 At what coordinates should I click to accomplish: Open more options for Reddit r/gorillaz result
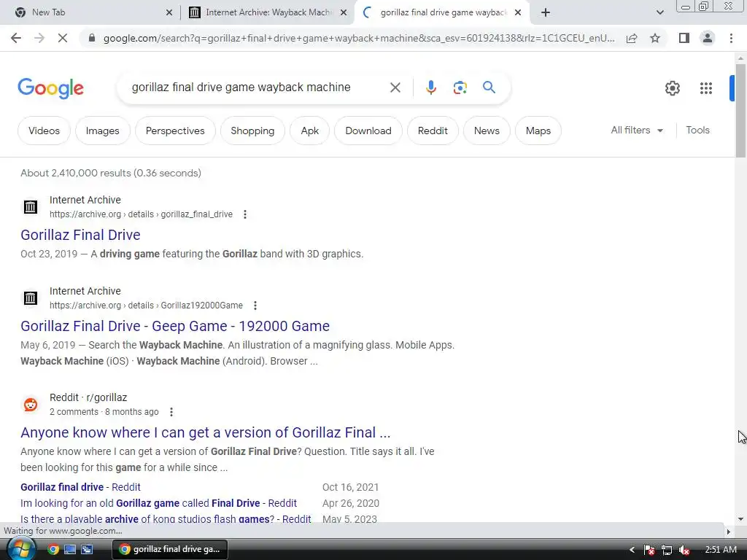(x=171, y=412)
